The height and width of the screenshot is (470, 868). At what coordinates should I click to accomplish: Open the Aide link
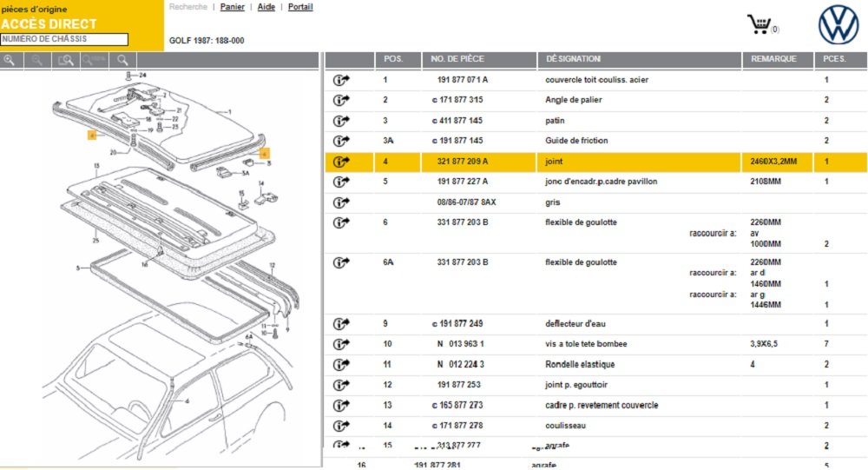point(266,7)
